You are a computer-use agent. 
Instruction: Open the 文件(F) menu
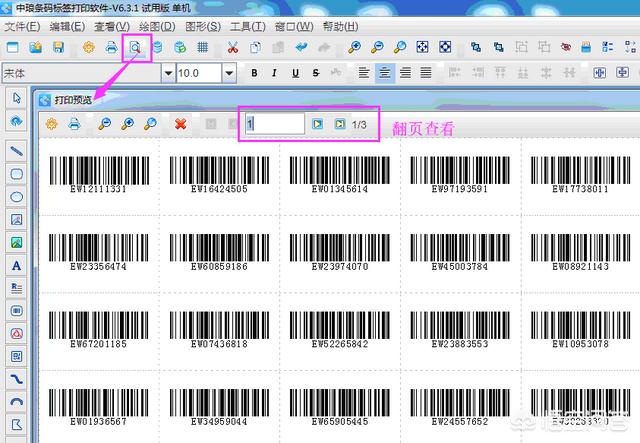22,27
